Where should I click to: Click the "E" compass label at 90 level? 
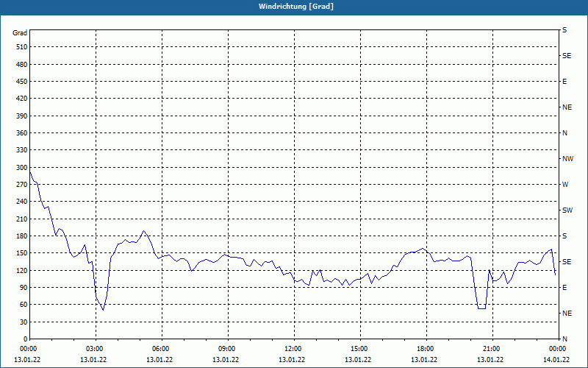(564, 288)
